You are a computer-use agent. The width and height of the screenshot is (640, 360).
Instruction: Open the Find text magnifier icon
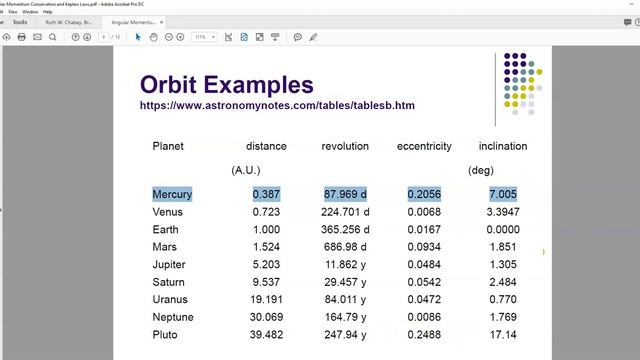(x=53, y=37)
